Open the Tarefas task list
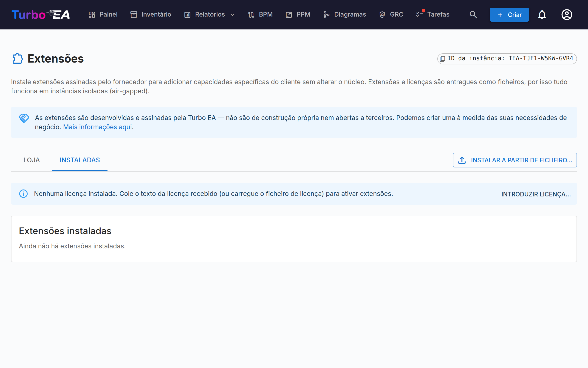Screen dimensions: 588x368 coord(433,14)
